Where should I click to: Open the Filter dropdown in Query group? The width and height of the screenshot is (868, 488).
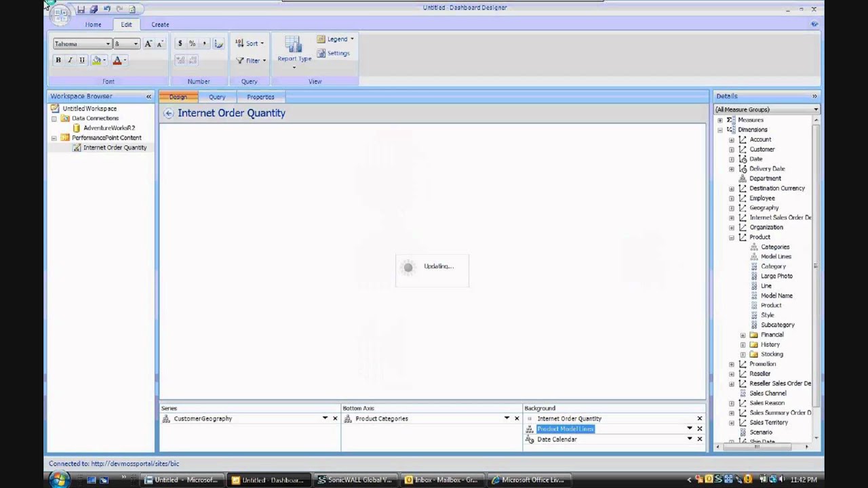pyautogui.click(x=250, y=60)
